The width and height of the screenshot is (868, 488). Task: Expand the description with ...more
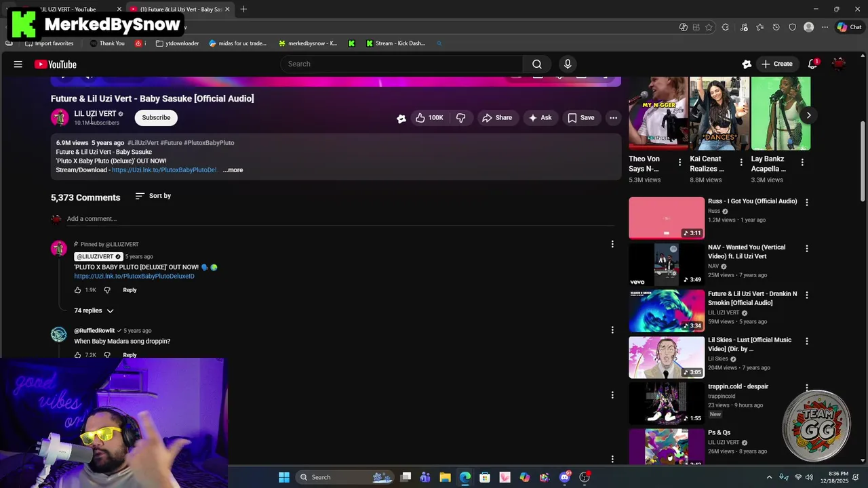click(x=233, y=170)
